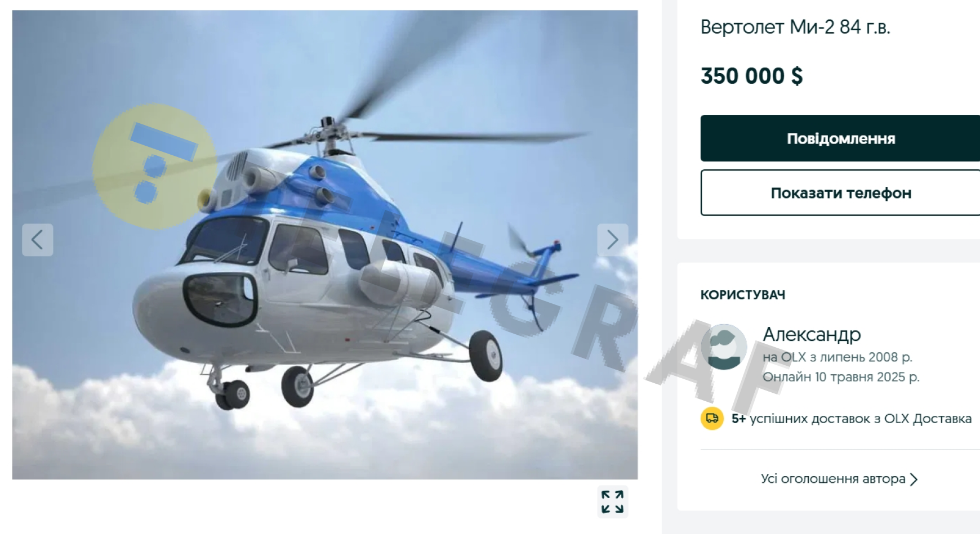Select the 350 000 $ price
The width and height of the screenshot is (980, 534).
pos(751,76)
